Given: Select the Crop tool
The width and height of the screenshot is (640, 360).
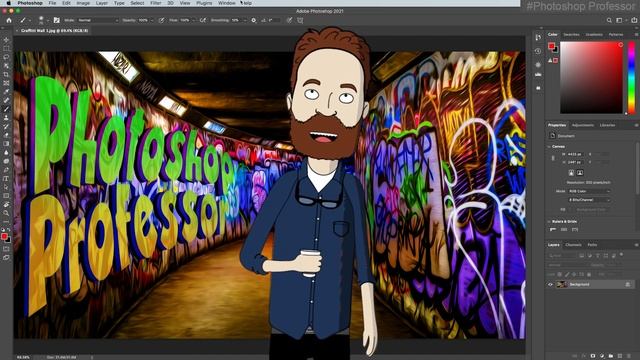Looking at the screenshot, I should pos(6,74).
